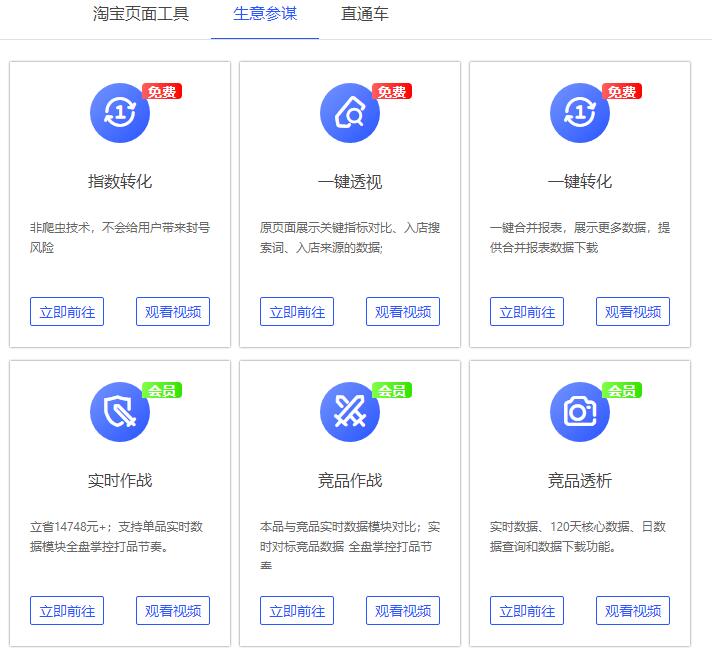Click the 实时作战 card title
Viewport: 712px width, 652px height.
[120, 480]
